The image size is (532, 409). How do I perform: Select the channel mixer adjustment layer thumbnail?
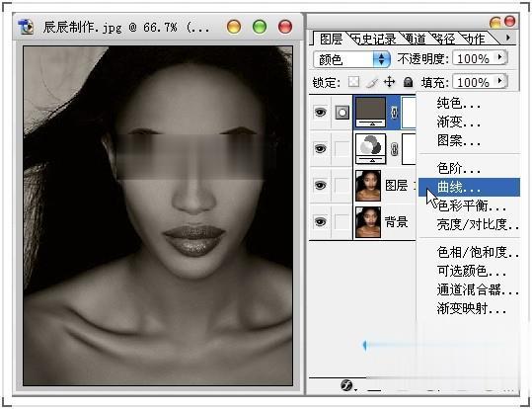point(370,149)
